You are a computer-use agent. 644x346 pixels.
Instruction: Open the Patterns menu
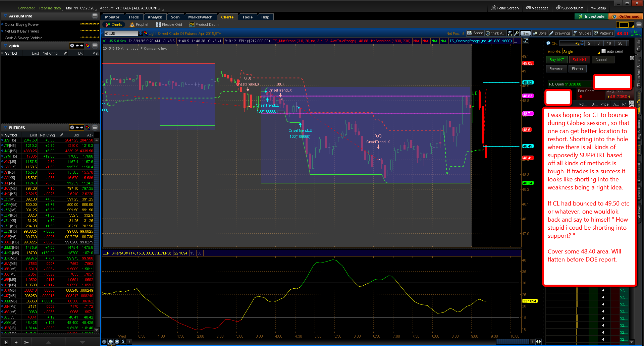tap(603, 33)
